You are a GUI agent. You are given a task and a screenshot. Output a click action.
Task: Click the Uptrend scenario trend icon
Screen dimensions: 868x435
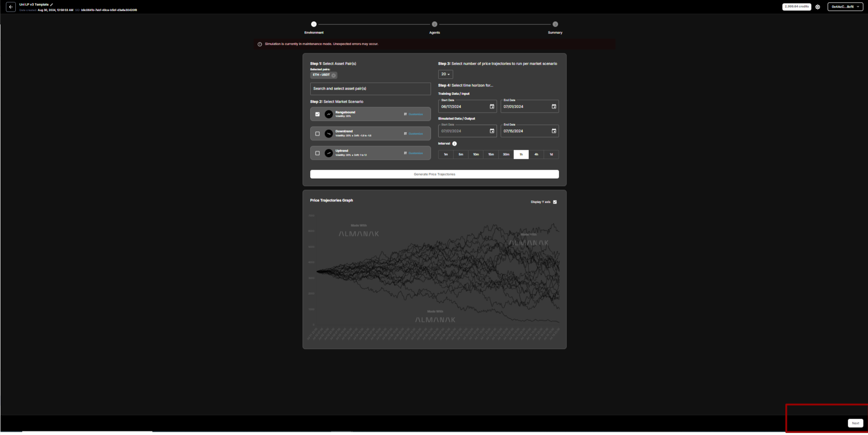(329, 153)
